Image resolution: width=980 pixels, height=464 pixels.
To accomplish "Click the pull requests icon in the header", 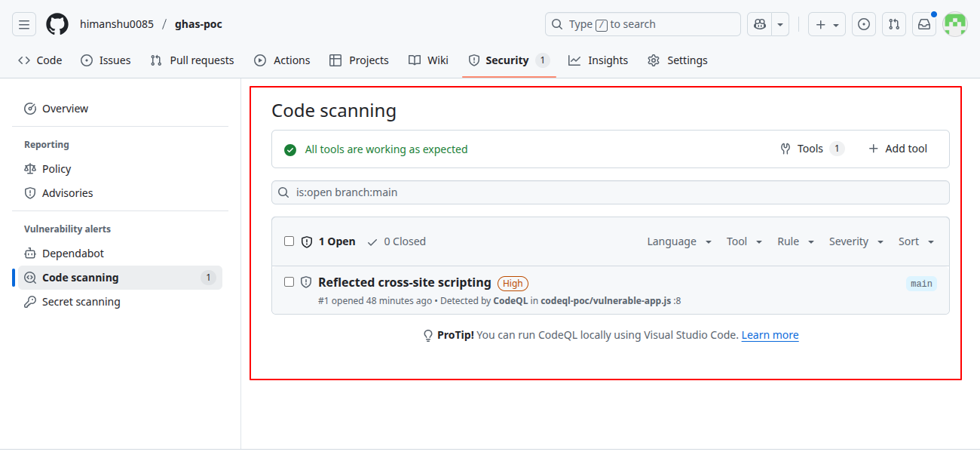I will coord(893,23).
